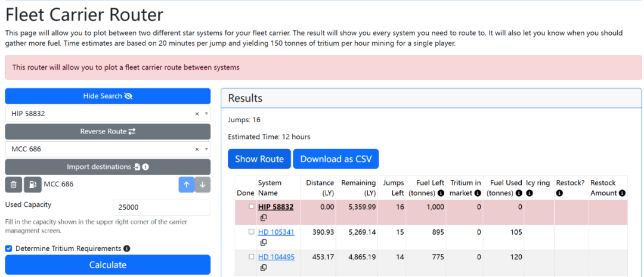The width and height of the screenshot is (644, 277).
Task: Move MCC 686 destination up with arrow
Action: 187,185
